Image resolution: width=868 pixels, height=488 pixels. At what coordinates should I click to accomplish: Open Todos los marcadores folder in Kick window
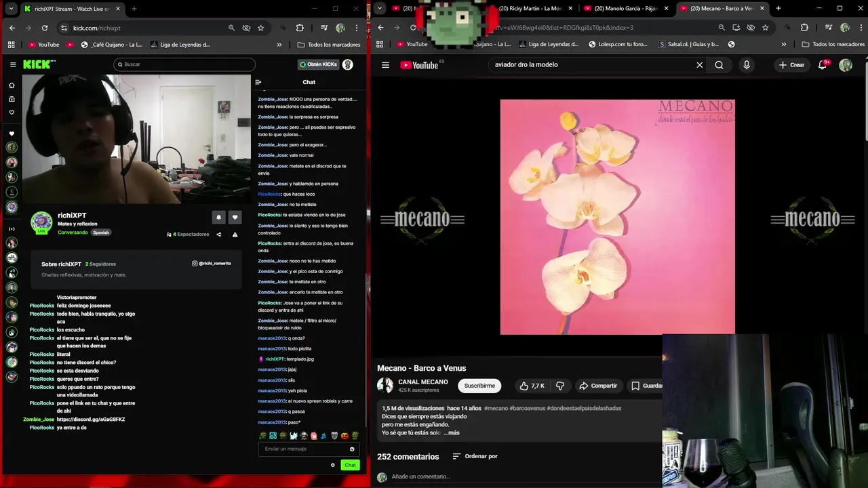[x=329, y=45]
